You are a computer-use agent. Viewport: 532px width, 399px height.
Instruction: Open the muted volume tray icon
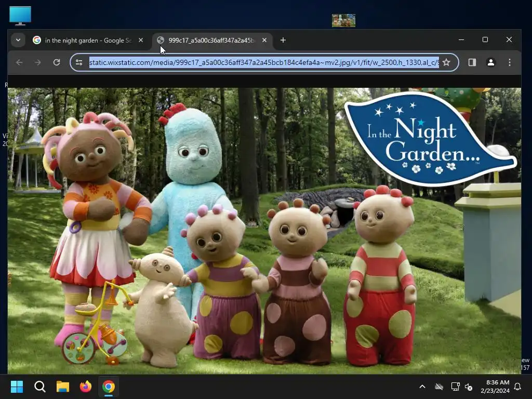469,387
